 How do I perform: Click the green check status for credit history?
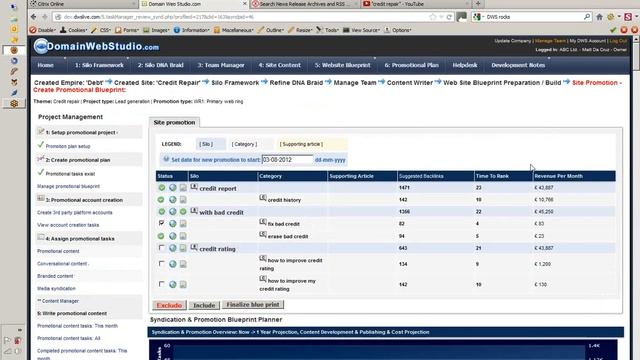click(161, 200)
